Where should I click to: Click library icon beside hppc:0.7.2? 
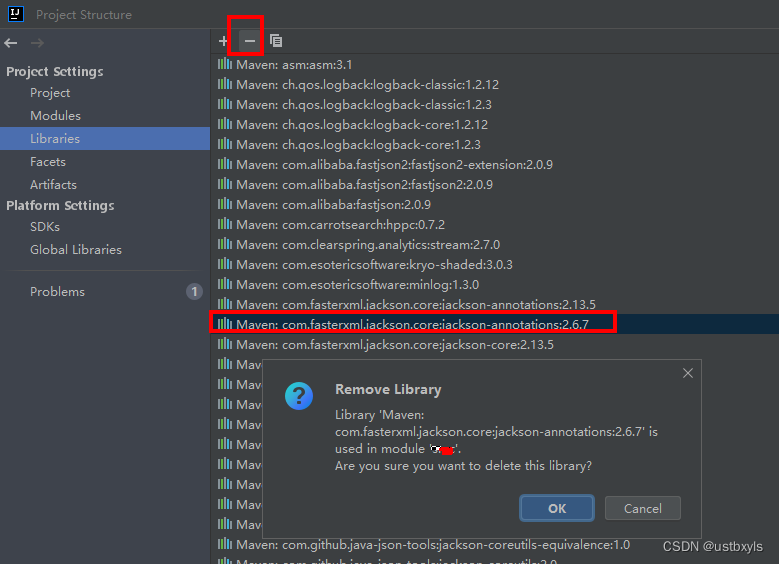(x=225, y=224)
